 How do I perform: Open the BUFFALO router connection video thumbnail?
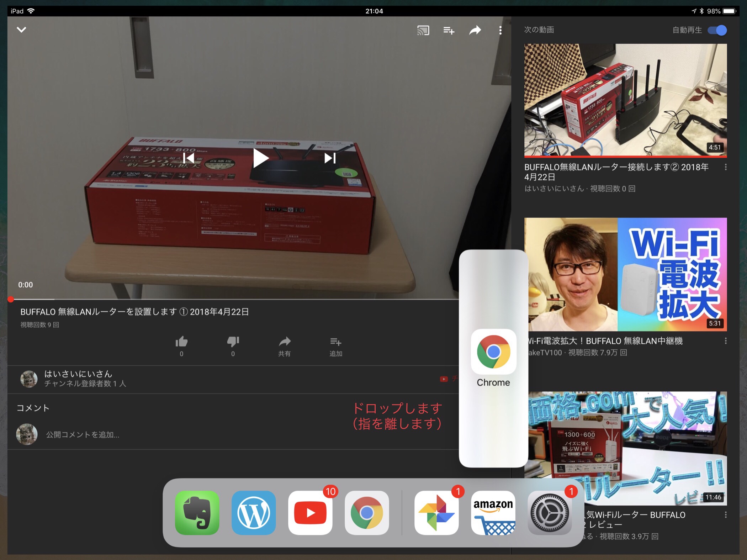point(625,100)
